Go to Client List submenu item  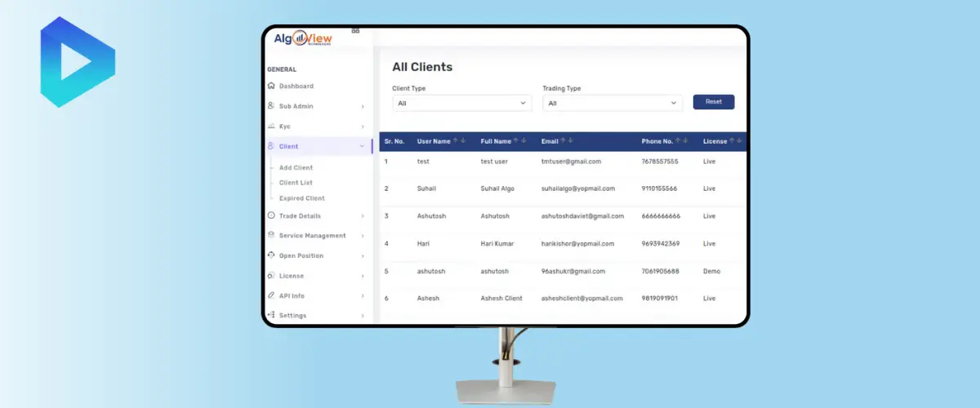[x=296, y=183]
